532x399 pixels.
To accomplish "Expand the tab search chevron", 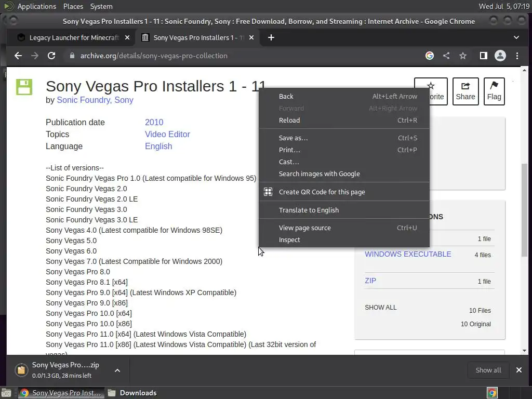I will pyautogui.click(x=516, y=37).
